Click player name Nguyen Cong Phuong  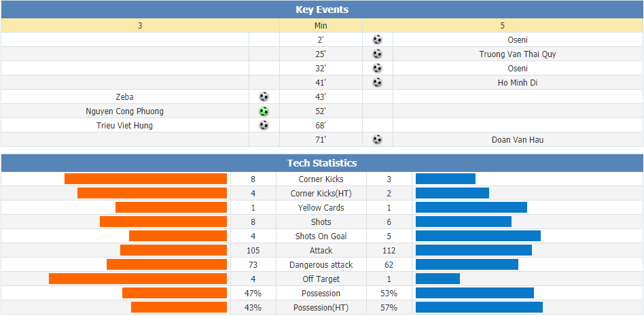point(124,111)
